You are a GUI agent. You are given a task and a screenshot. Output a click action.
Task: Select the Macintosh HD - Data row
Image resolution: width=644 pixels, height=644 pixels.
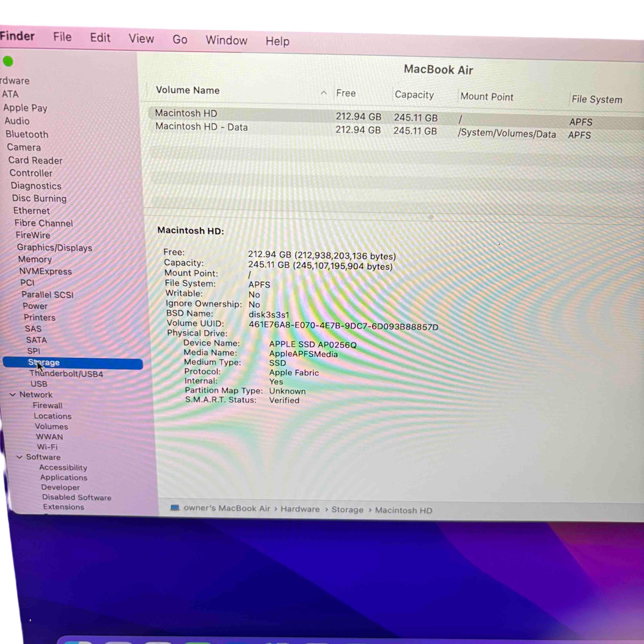point(201,127)
